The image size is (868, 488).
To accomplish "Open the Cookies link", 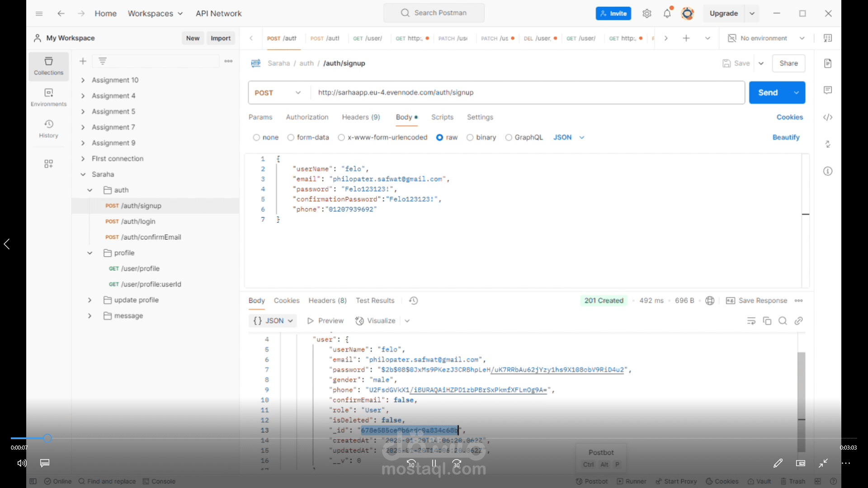I will pos(790,117).
